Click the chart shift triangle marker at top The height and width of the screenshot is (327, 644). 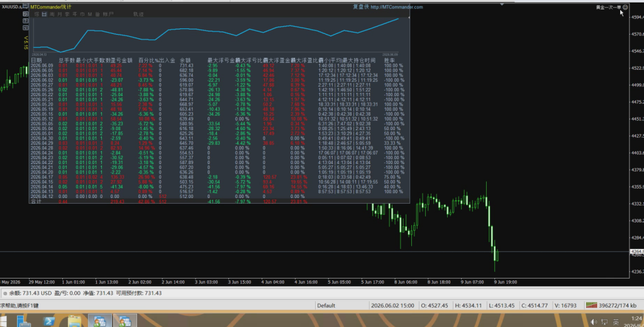(501, 4)
